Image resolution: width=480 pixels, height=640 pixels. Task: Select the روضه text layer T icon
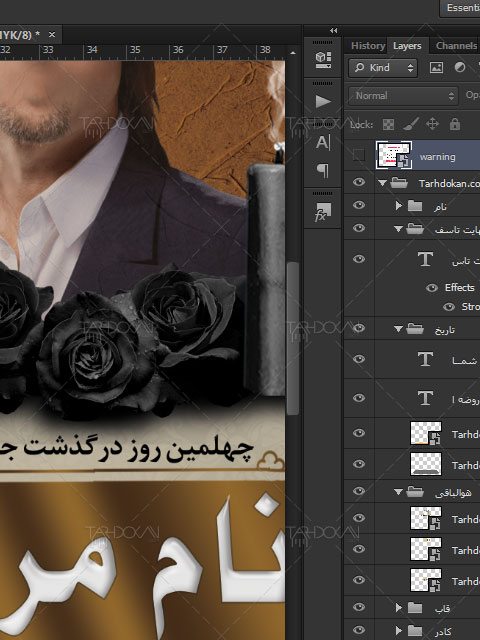425,398
